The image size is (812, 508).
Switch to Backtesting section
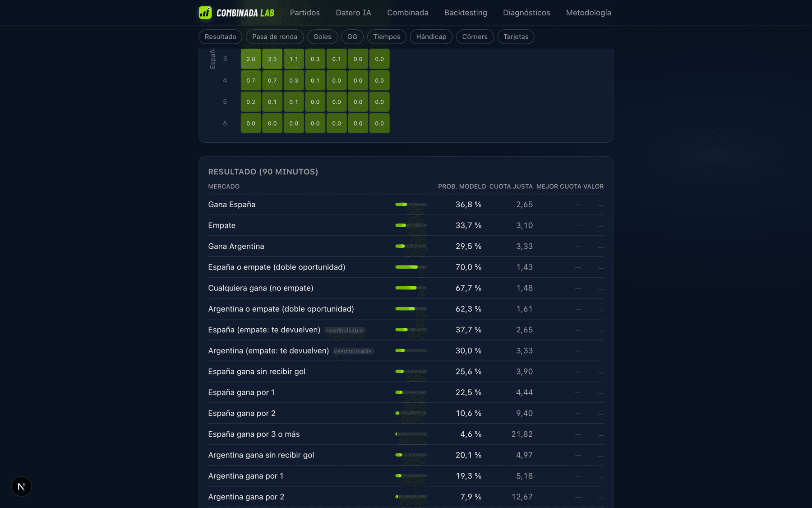(x=466, y=13)
